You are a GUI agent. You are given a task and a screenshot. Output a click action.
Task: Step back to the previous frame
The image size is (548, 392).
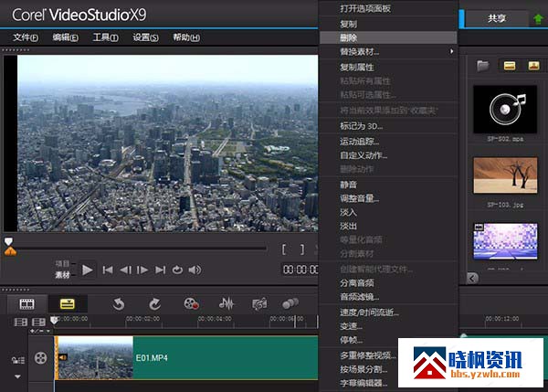click(126, 270)
